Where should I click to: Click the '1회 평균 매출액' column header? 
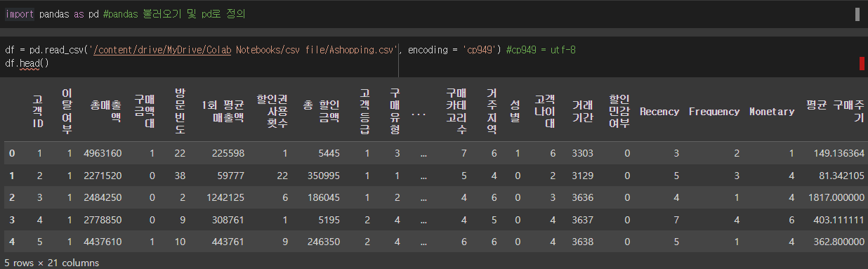[223, 112]
